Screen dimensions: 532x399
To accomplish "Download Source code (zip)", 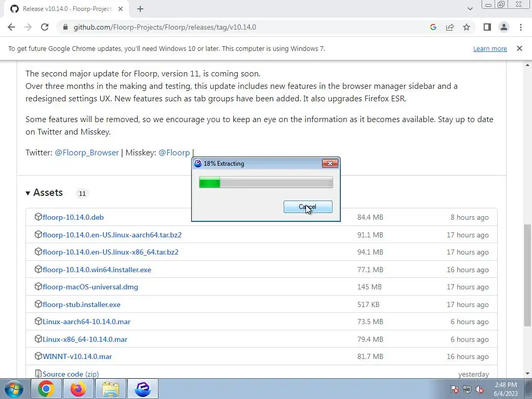I will pyautogui.click(x=71, y=374).
